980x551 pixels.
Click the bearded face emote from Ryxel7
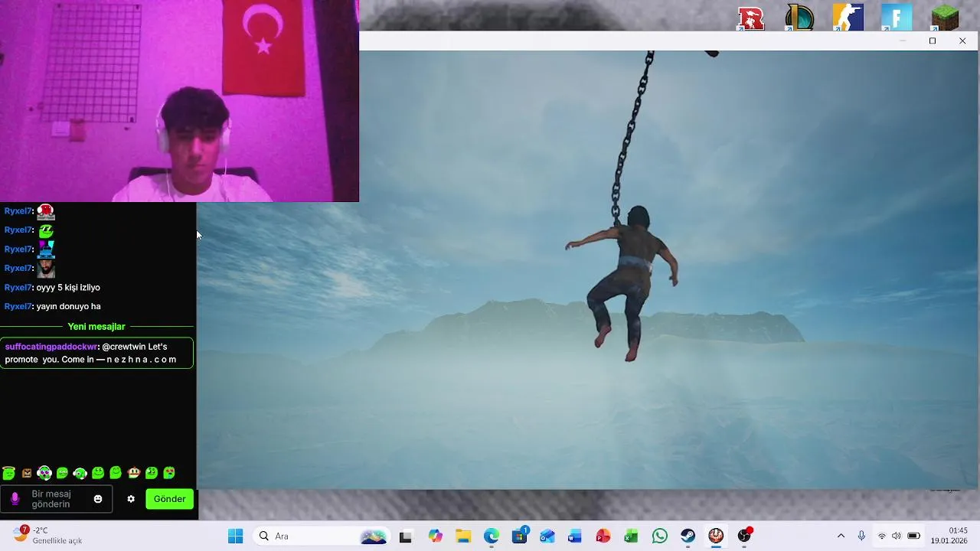(x=46, y=269)
